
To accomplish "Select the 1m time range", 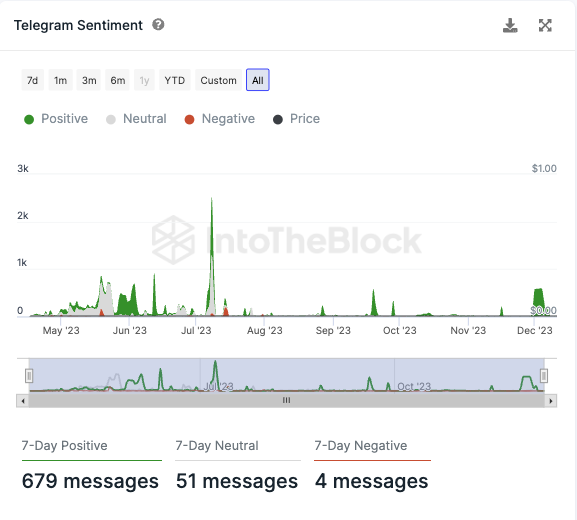I will click(x=61, y=80).
